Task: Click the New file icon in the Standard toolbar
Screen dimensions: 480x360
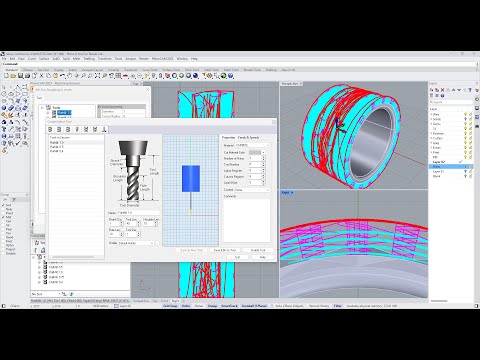Action: click(6, 76)
